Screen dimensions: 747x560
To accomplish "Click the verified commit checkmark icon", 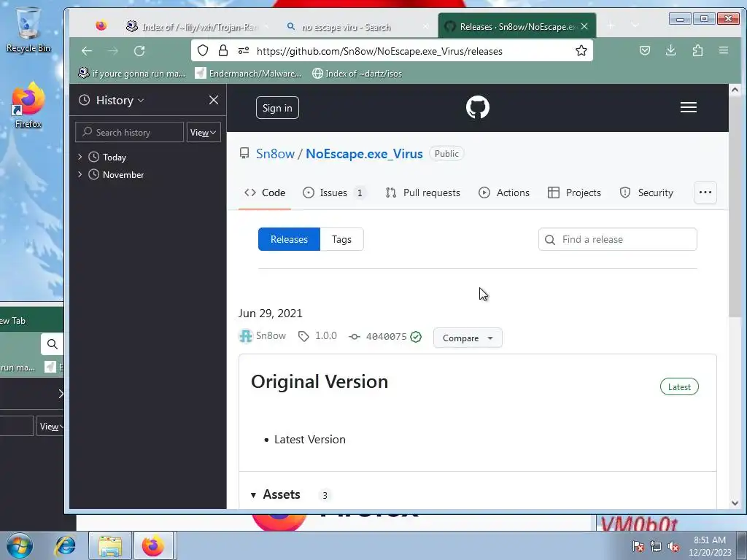I will point(416,337).
